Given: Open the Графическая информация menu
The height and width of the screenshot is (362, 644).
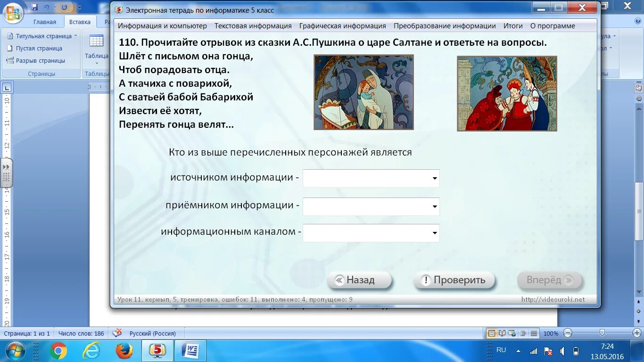Looking at the screenshot, I should [343, 26].
